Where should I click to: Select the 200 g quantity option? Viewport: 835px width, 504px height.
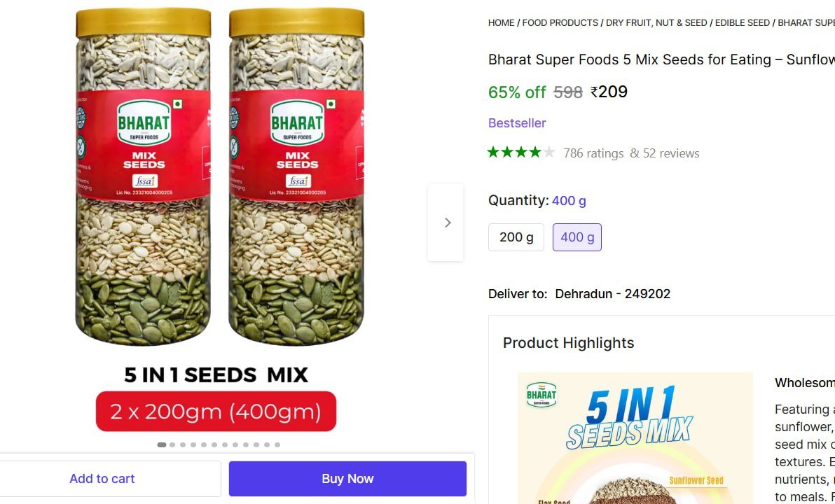point(516,237)
